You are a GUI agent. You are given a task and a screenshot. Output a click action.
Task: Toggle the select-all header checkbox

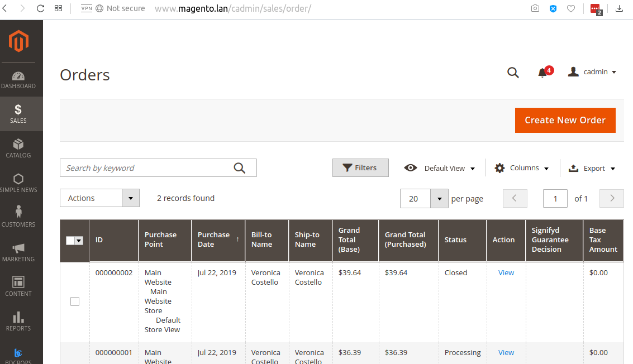click(70, 241)
